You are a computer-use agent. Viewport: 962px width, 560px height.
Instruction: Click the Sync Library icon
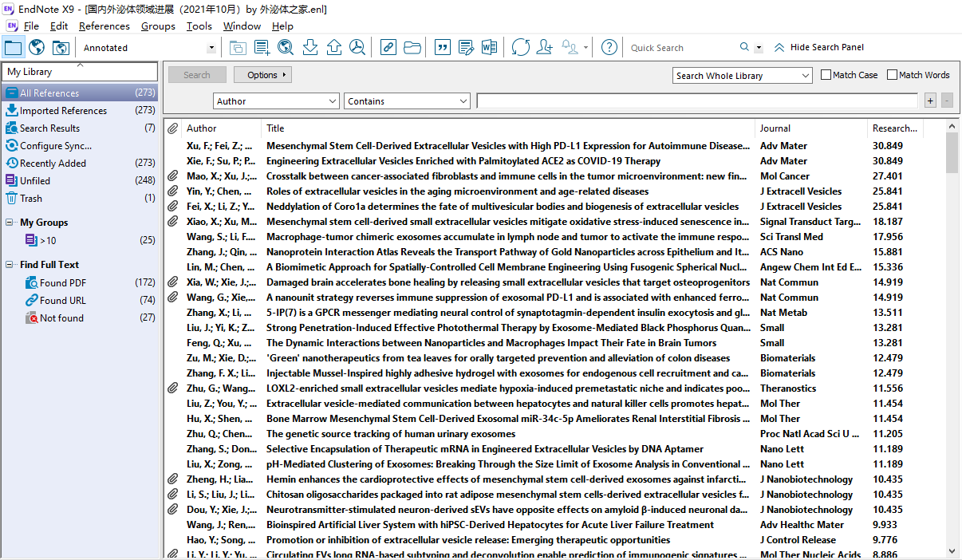(520, 47)
